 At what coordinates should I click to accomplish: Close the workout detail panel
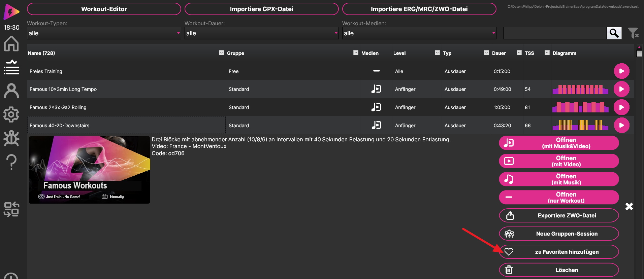629,206
